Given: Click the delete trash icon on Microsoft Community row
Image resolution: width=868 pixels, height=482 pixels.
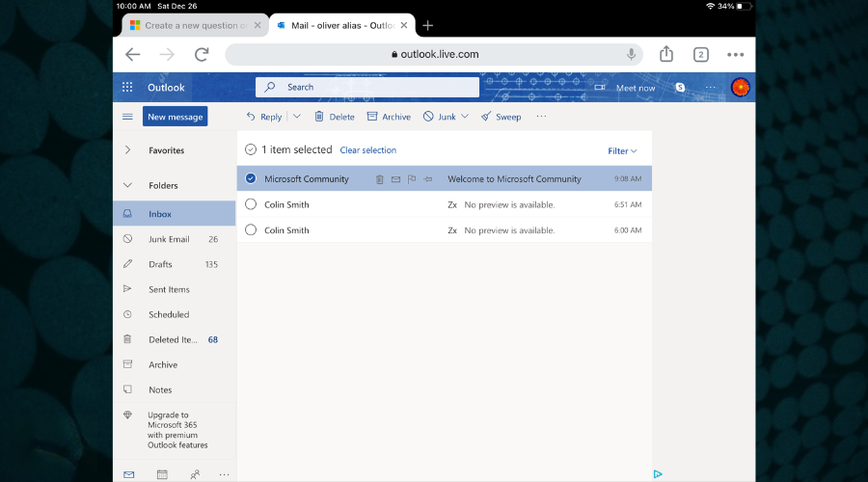Looking at the screenshot, I should point(379,179).
